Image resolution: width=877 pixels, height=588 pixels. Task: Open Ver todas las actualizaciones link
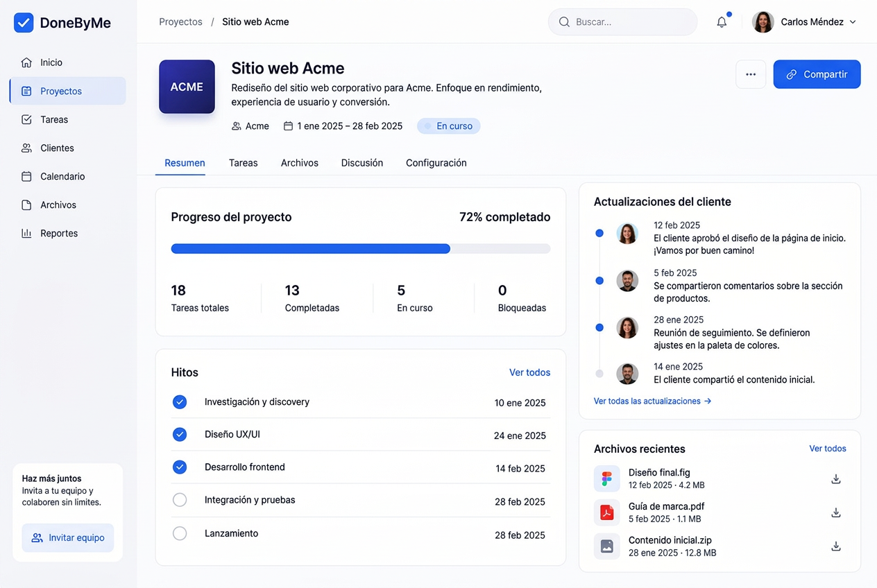point(653,401)
